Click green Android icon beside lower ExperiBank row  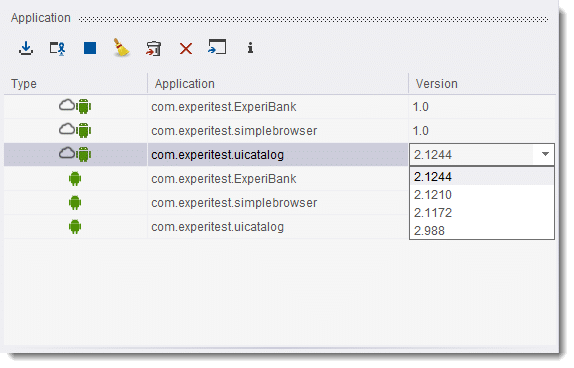pos(75,179)
